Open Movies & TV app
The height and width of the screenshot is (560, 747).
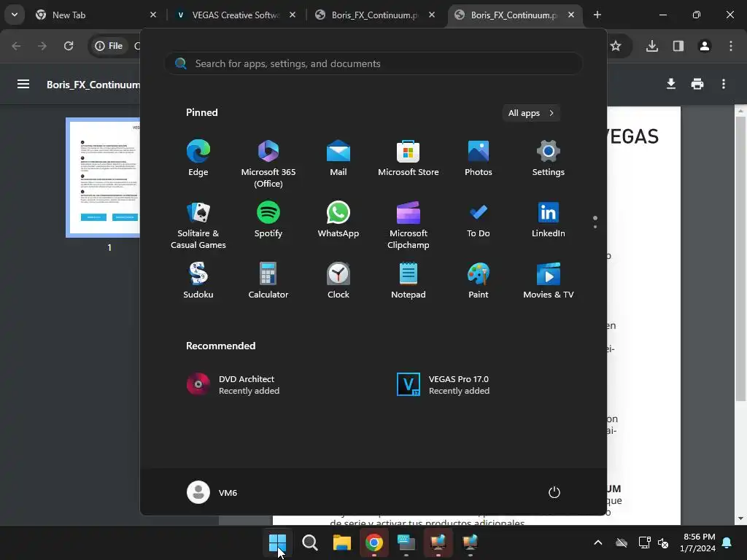(549, 281)
